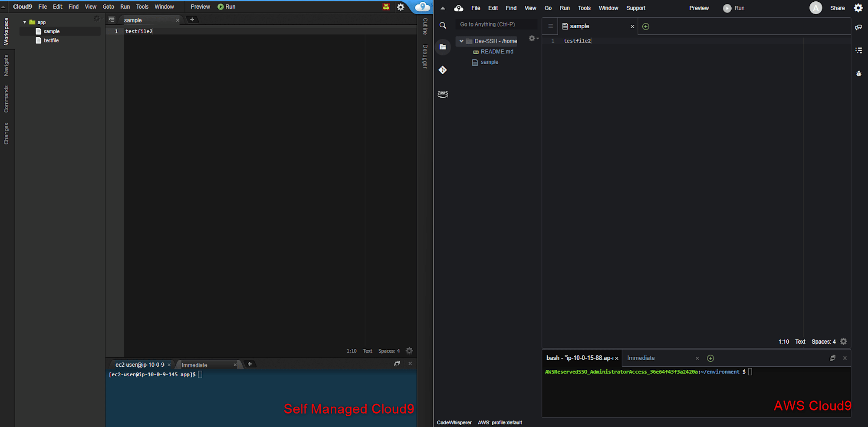Click Spaces: 4 in left editor status bar
This screenshot has height=427, width=868.
[389, 351]
